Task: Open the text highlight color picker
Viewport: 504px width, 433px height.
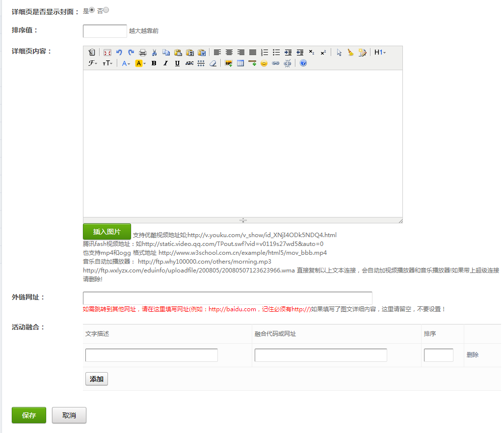Action: point(140,63)
